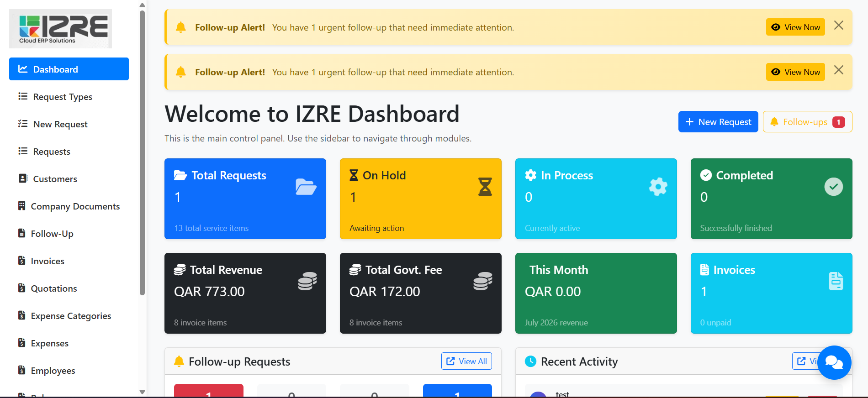Click the blue New Request button
The width and height of the screenshot is (868, 398).
pyautogui.click(x=718, y=122)
